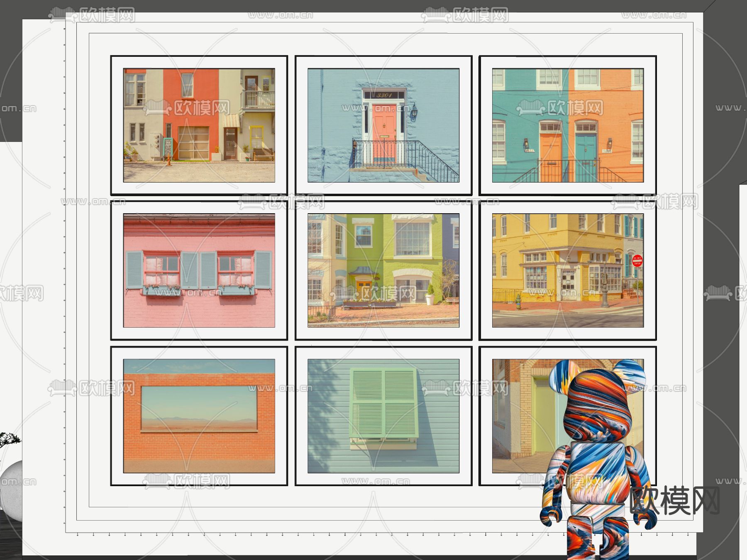Select the teal and orange building picture
This screenshot has width=747, height=560.
[x=567, y=125]
